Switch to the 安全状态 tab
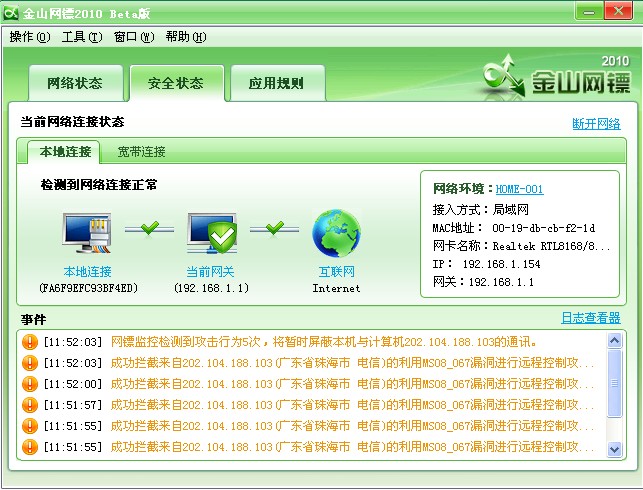This screenshot has height=490, width=643. click(176, 83)
